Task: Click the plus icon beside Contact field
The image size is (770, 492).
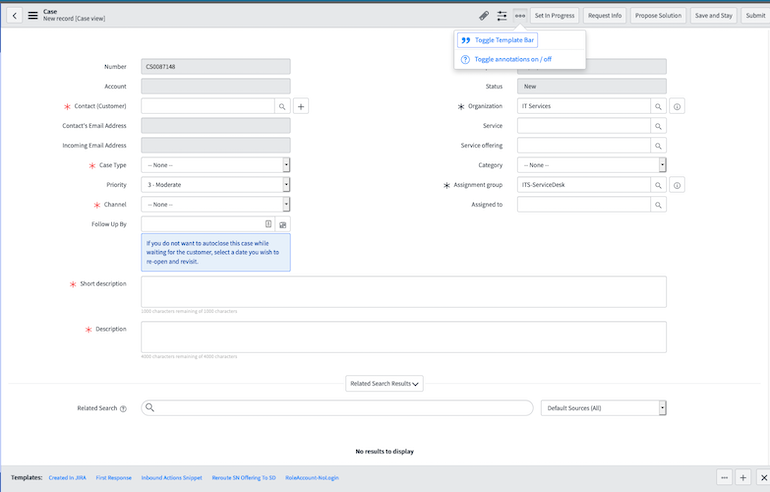Action: (301, 105)
